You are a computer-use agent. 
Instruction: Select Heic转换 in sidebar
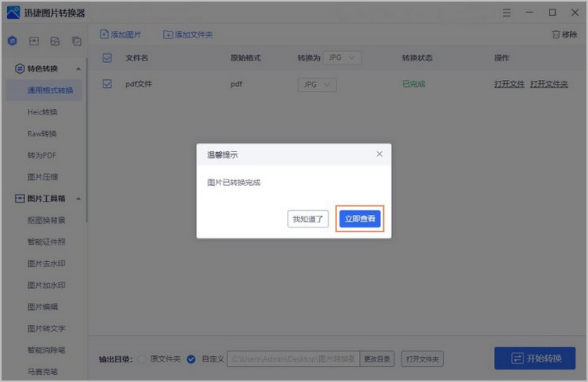[44, 112]
